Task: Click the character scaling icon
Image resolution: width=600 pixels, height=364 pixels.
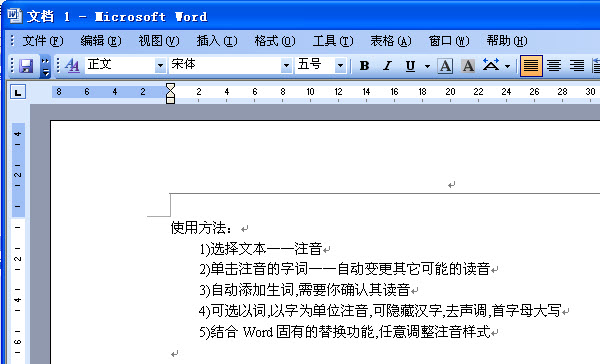Action: tap(491, 65)
